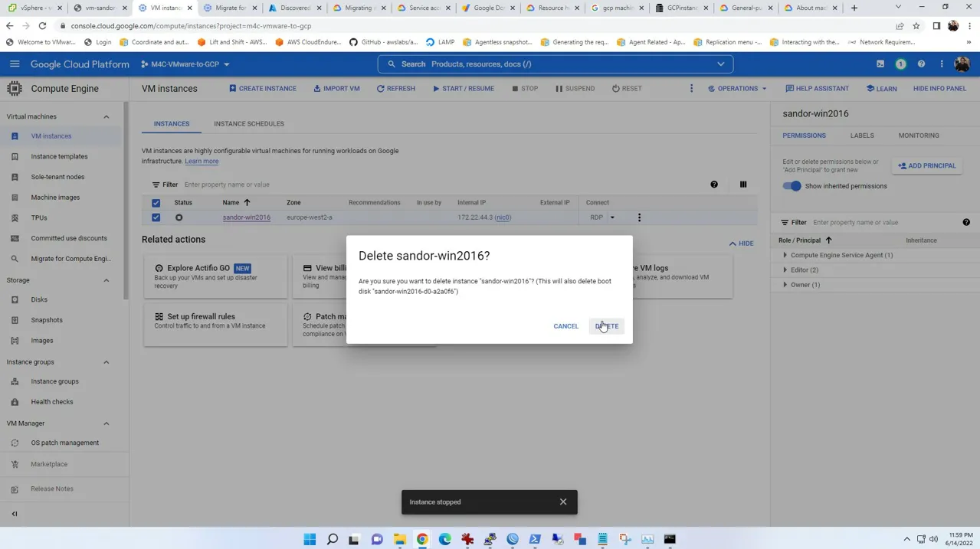Click START / RESUME button

(464, 89)
